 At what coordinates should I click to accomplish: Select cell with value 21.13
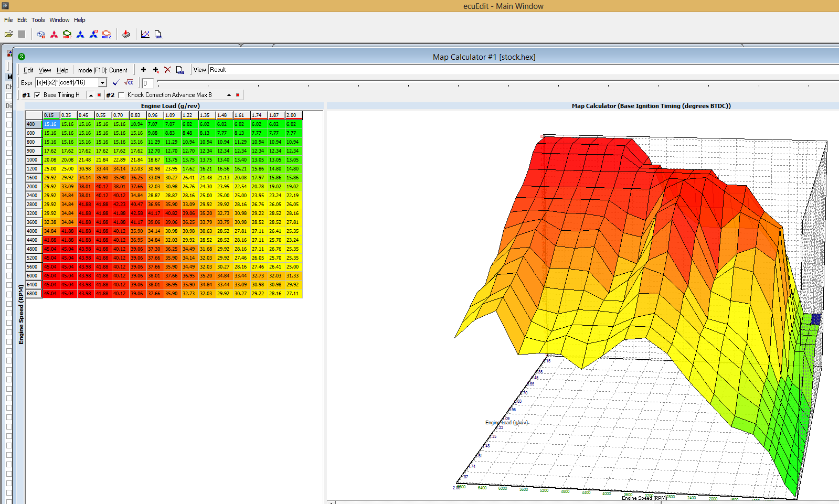pyautogui.click(x=224, y=178)
